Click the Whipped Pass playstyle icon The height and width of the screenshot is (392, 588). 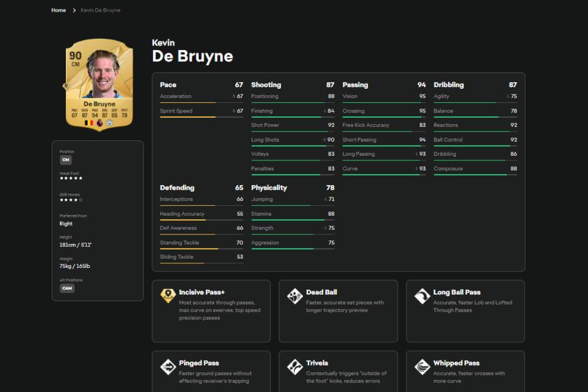click(422, 367)
